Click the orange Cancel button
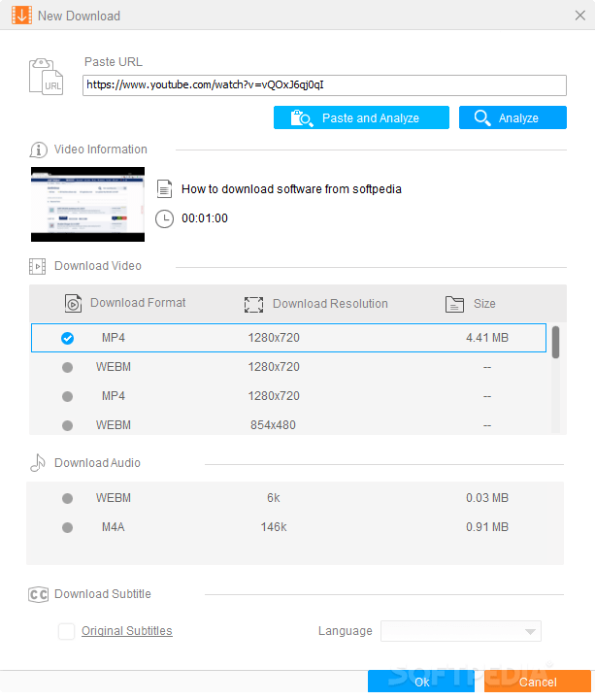The image size is (595, 700). tap(538, 682)
